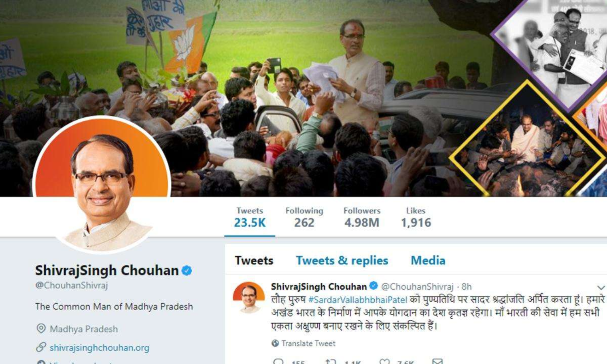
Task: Reply to the tweet via speech bubble icon
Action: coord(278,361)
